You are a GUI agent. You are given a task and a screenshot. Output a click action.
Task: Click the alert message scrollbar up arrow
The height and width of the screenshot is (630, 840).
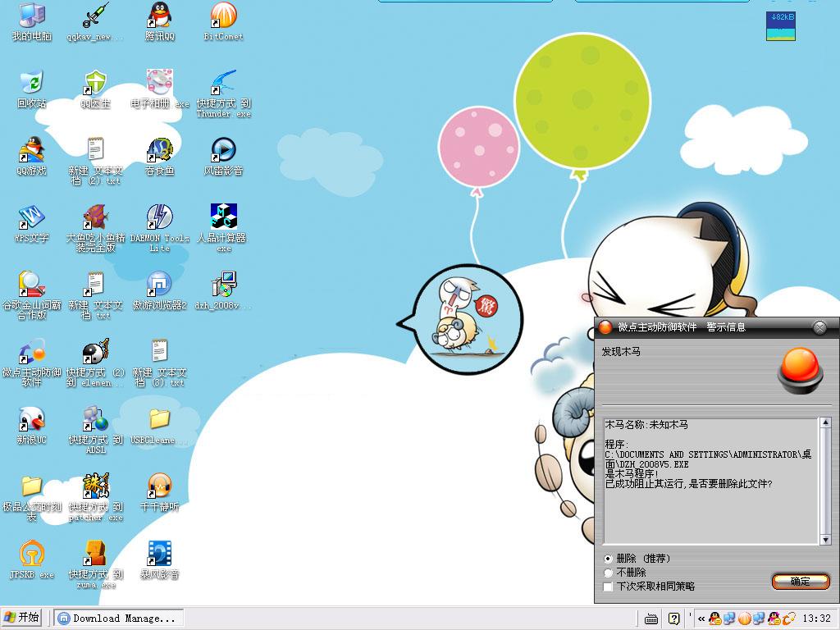(825, 422)
